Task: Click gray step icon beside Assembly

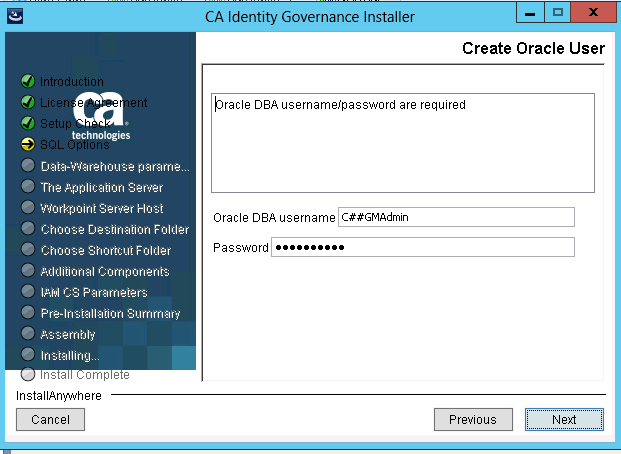Action: pyautogui.click(x=28, y=333)
